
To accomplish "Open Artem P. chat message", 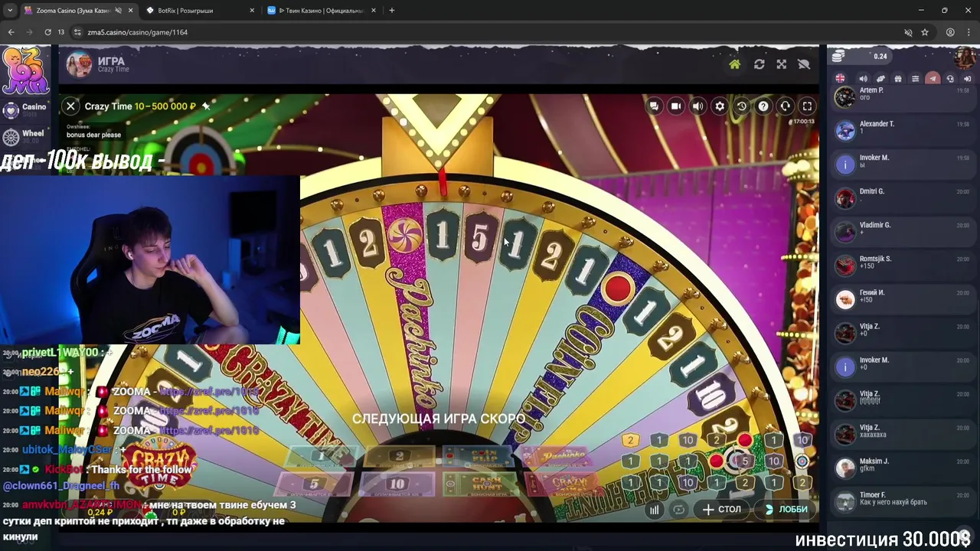I will [902, 97].
